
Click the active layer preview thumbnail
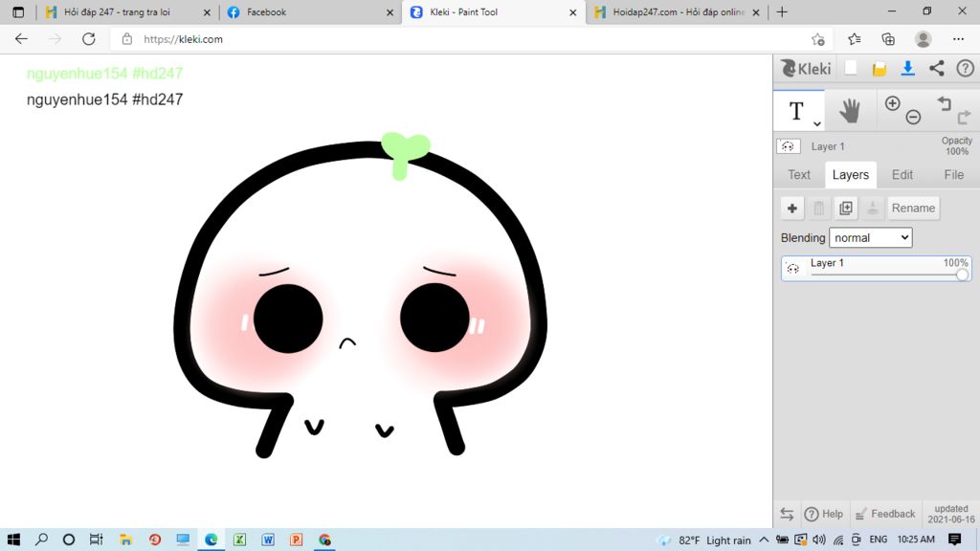(789, 146)
